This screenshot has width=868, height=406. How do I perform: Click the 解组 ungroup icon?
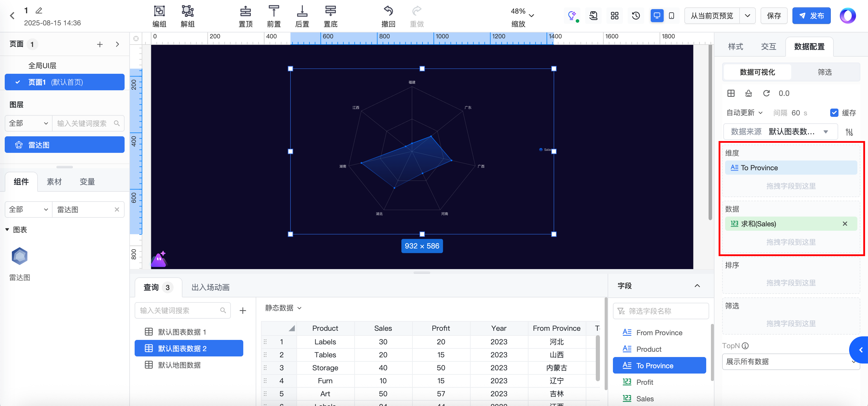click(x=187, y=12)
